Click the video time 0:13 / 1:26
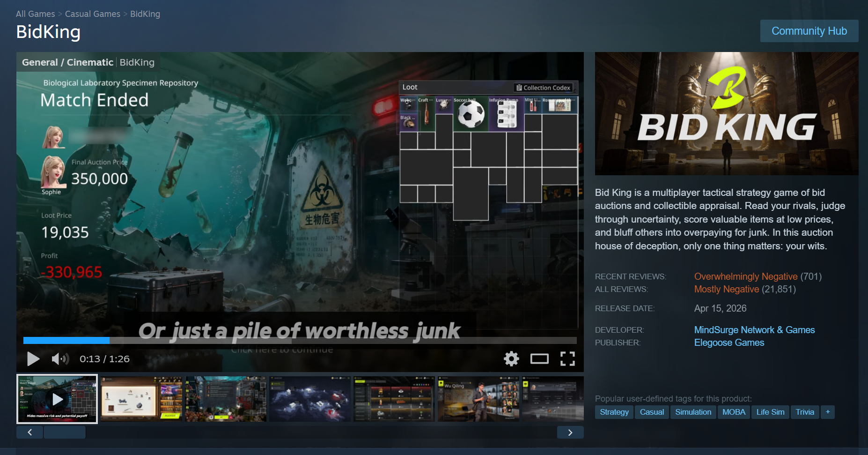 [104, 359]
